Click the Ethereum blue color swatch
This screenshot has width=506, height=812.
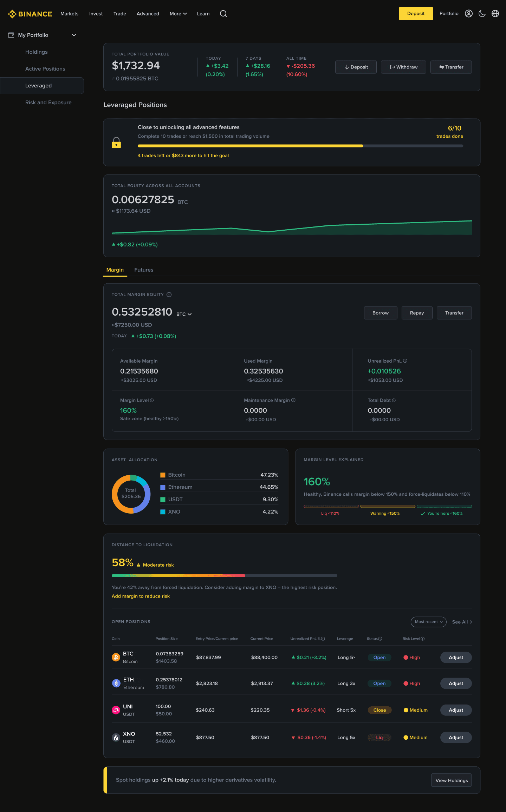[x=163, y=487]
